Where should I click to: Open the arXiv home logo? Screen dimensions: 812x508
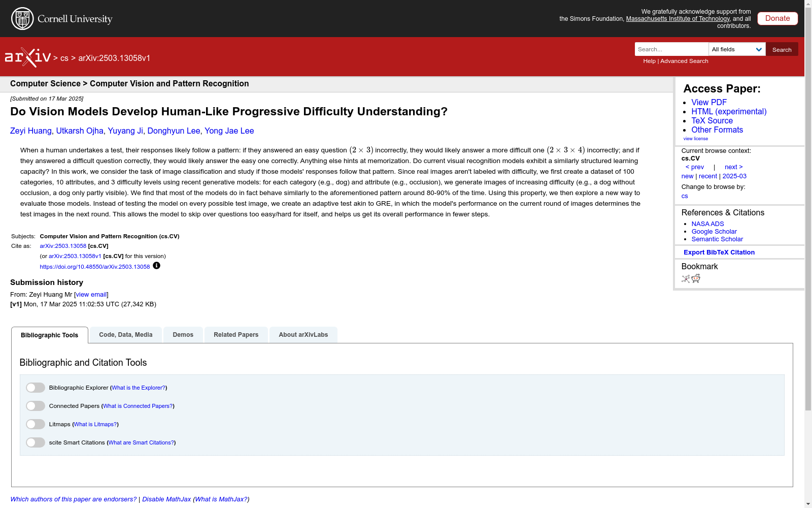click(x=28, y=57)
